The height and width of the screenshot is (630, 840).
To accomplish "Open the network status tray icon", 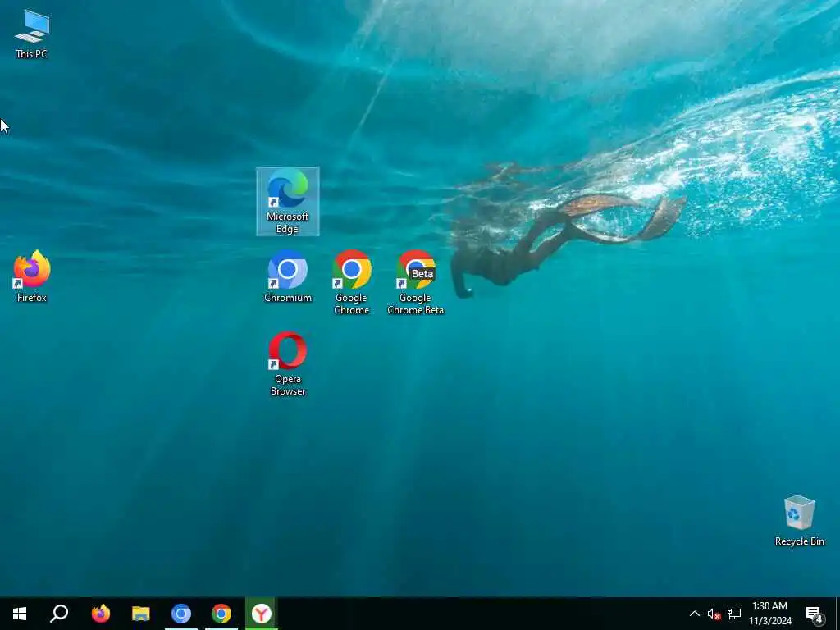I will click(734, 614).
